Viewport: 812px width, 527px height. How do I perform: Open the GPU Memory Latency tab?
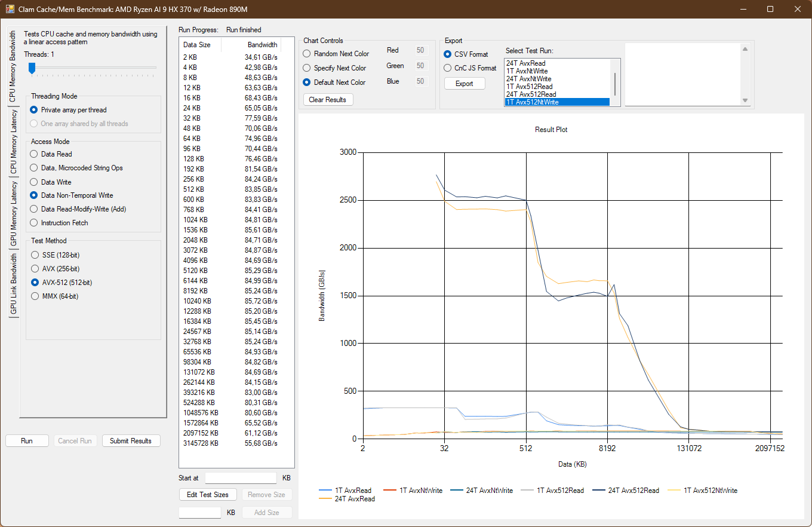pyautogui.click(x=14, y=214)
